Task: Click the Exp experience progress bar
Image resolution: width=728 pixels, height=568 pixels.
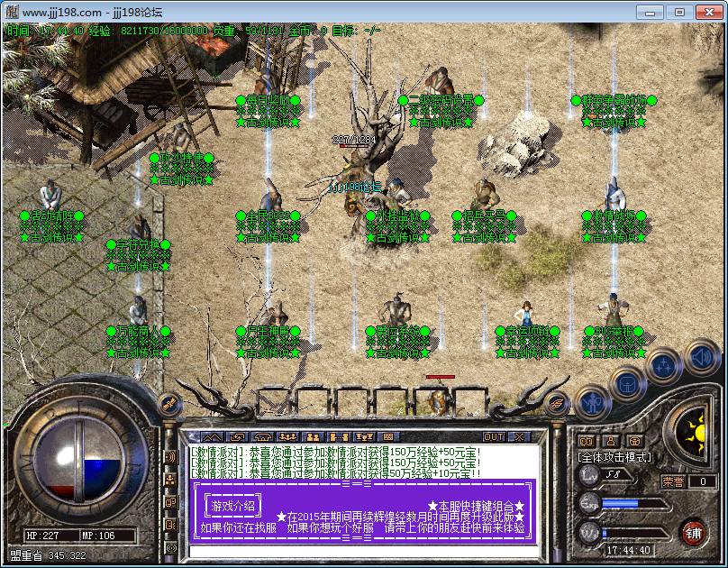Action: pyautogui.click(x=634, y=504)
